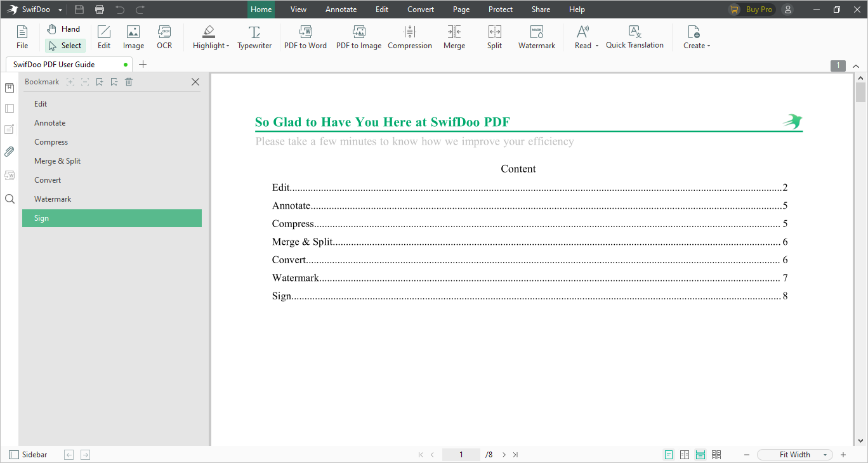
Task: Switch to the View ribbon tab
Action: (x=298, y=10)
